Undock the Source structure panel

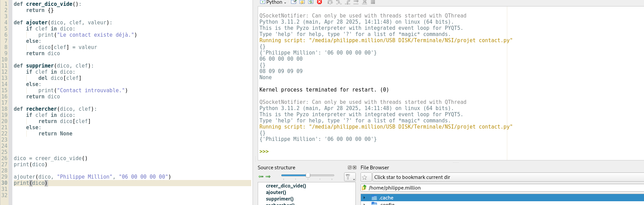(350, 168)
